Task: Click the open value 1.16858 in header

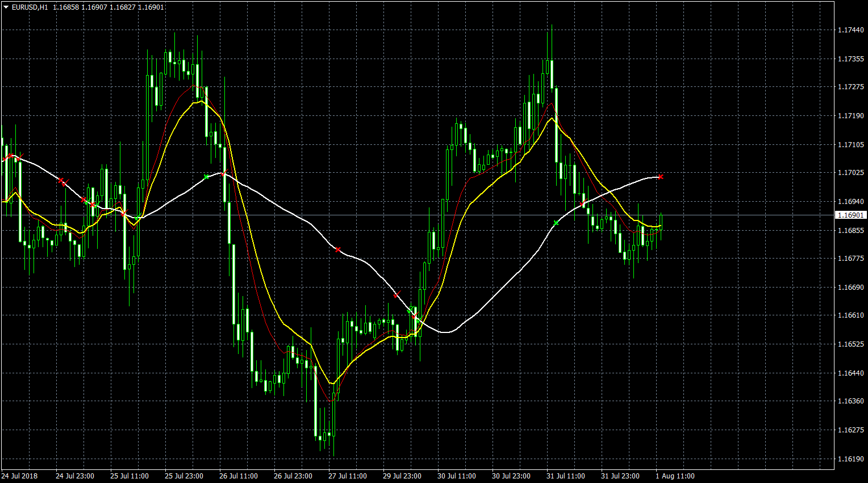Action: 66,7
